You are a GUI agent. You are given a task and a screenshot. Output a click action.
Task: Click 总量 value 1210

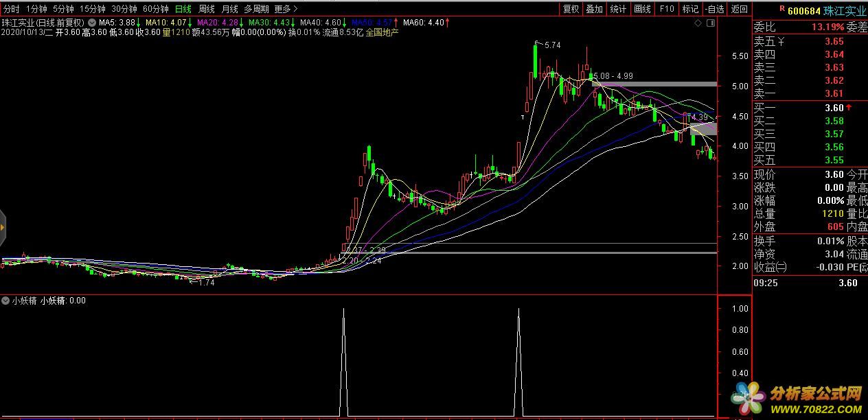(833, 213)
